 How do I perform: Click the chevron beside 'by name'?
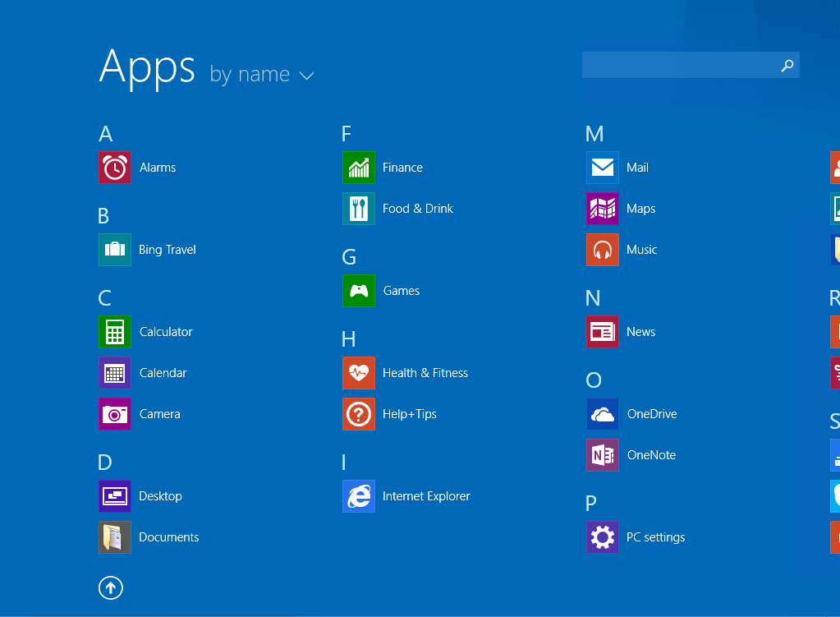coord(306,76)
